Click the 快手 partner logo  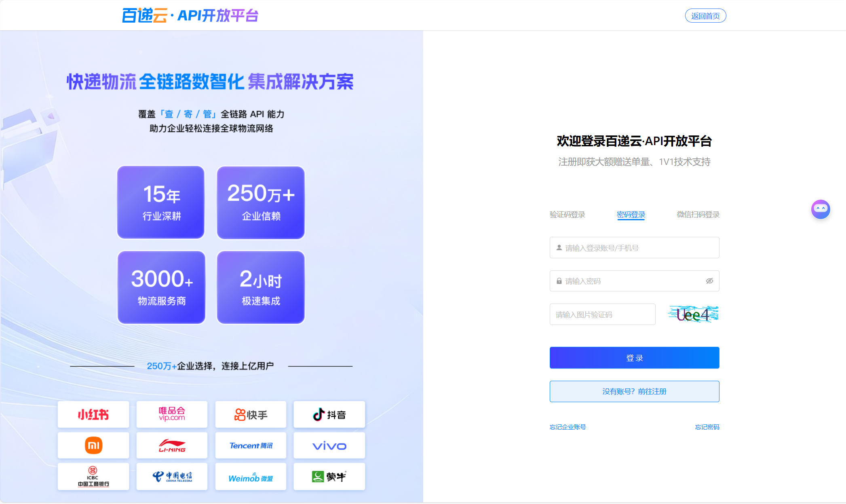(250, 414)
